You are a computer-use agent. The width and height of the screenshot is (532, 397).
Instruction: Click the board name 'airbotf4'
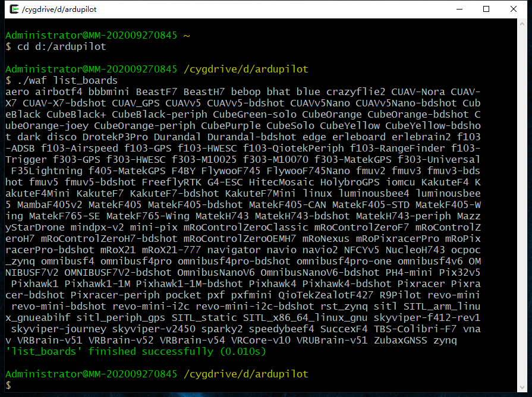tap(59, 92)
